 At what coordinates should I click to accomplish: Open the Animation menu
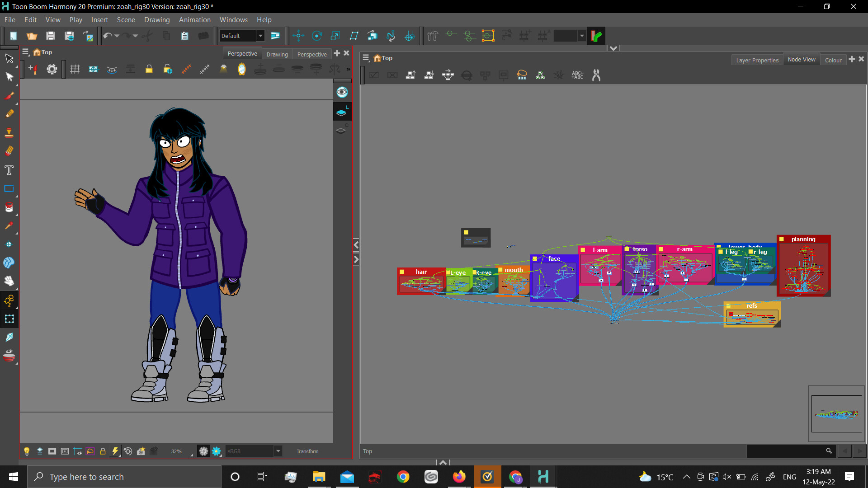click(194, 20)
